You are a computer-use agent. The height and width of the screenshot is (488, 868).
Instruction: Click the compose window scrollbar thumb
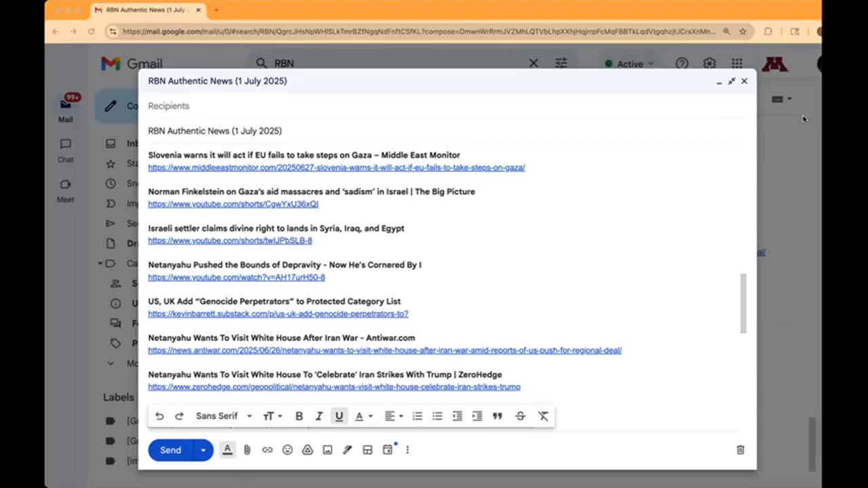(x=743, y=304)
